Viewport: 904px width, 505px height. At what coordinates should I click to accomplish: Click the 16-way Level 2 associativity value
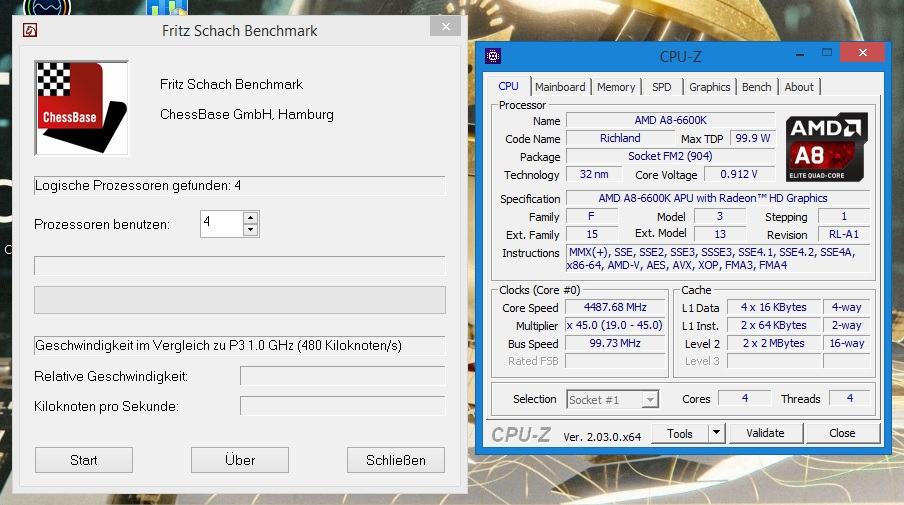tap(846, 343)
